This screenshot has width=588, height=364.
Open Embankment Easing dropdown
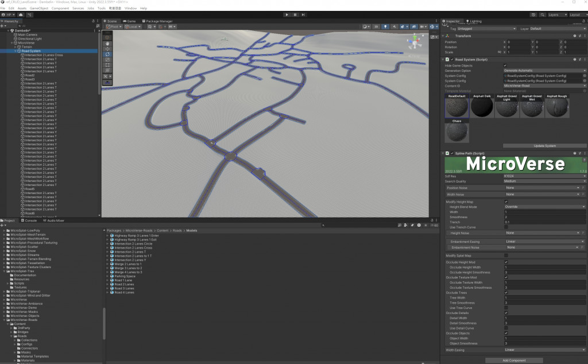544,242
